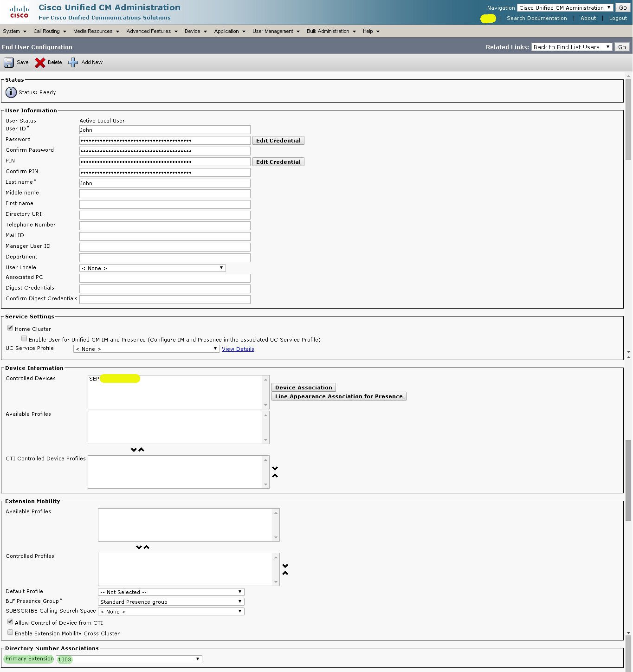This screenshot has width=633, height=672.
Task: Click Go button next to Navigation dropdown
Action: 623,8
